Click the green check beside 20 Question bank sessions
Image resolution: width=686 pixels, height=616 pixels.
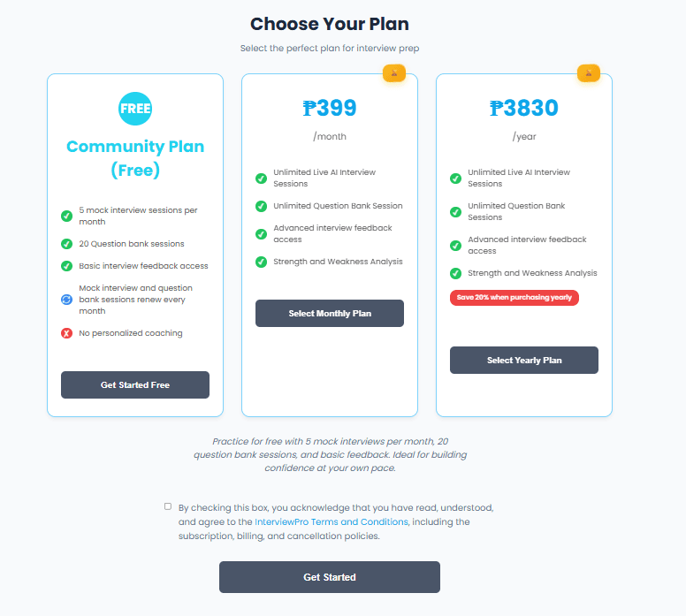66,244
